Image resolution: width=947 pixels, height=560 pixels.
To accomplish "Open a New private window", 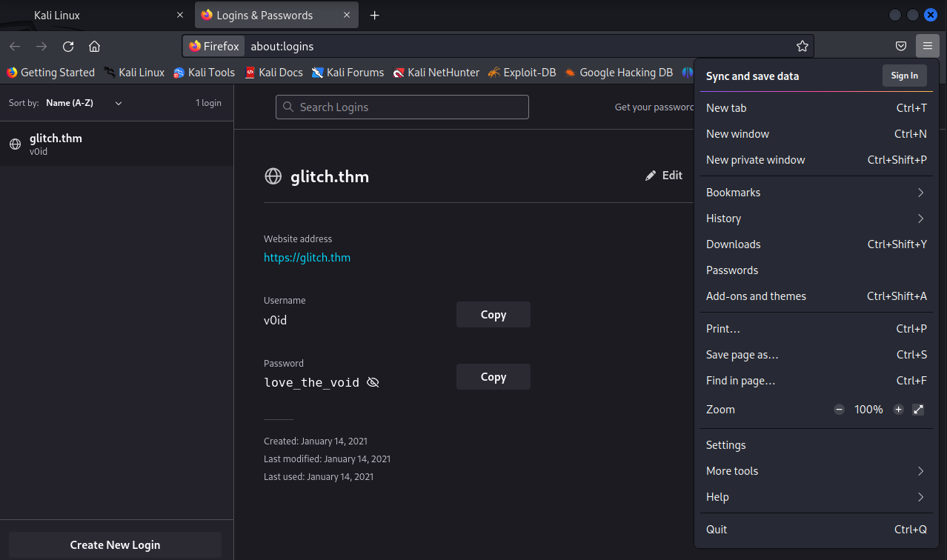I will [x=817, y=160].
